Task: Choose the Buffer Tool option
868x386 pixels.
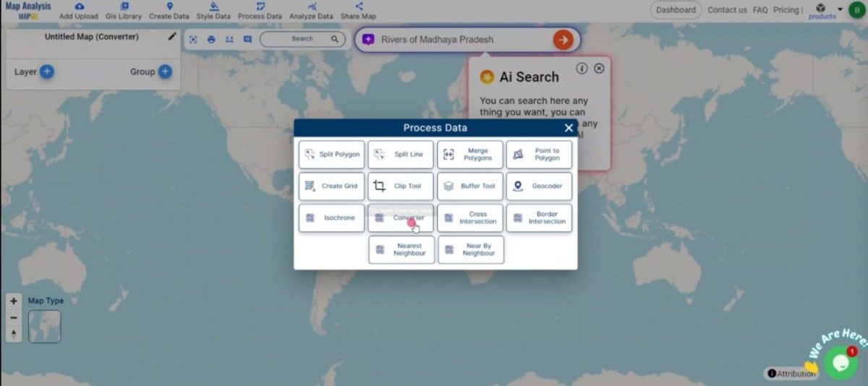Action: (x=470, y=186)
